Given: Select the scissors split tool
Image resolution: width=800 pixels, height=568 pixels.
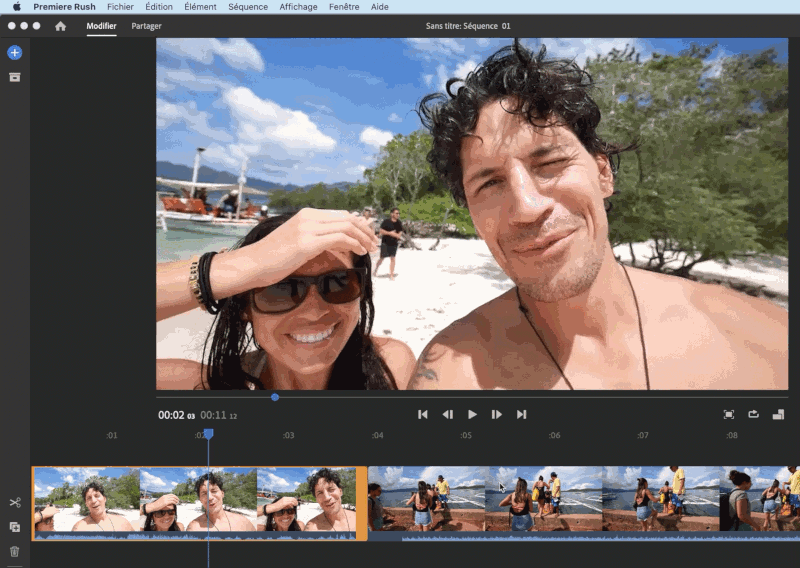Looking at the screenshot, I should pos(14,503).
